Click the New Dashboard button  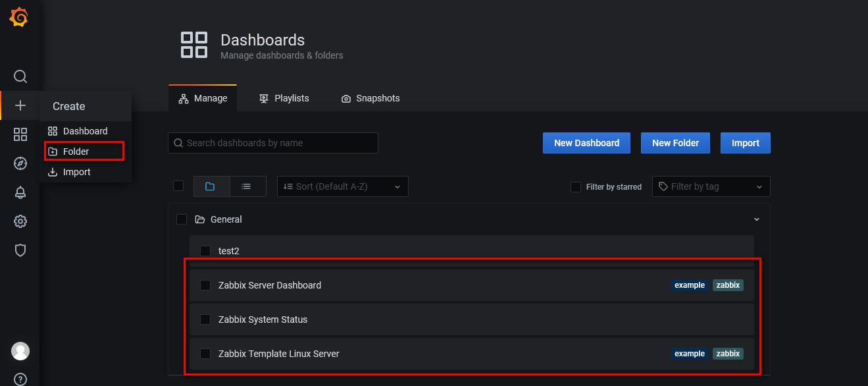(x=586, y=143)
